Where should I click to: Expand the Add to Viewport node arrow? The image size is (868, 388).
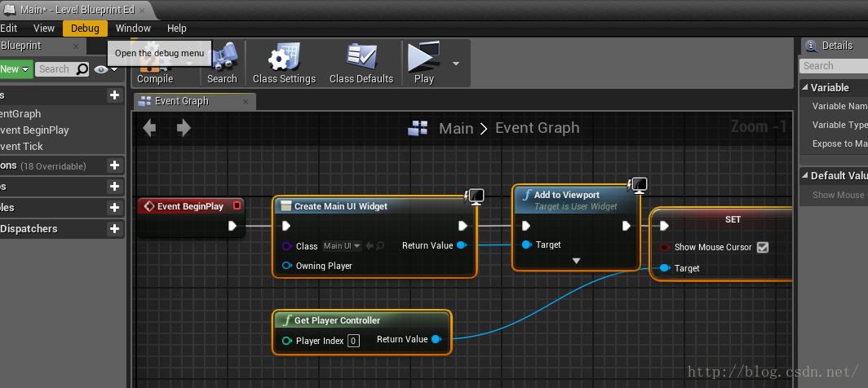pos(576,261)
